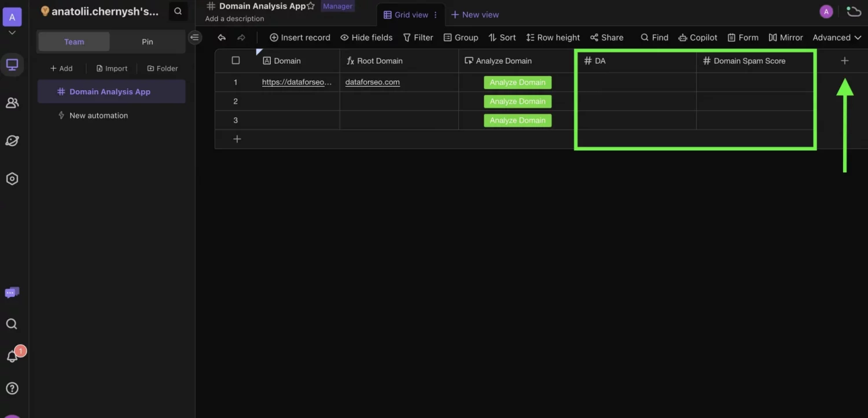Click the Domain Spam Score column header
The image size is (868, 418).
point(755,61)
